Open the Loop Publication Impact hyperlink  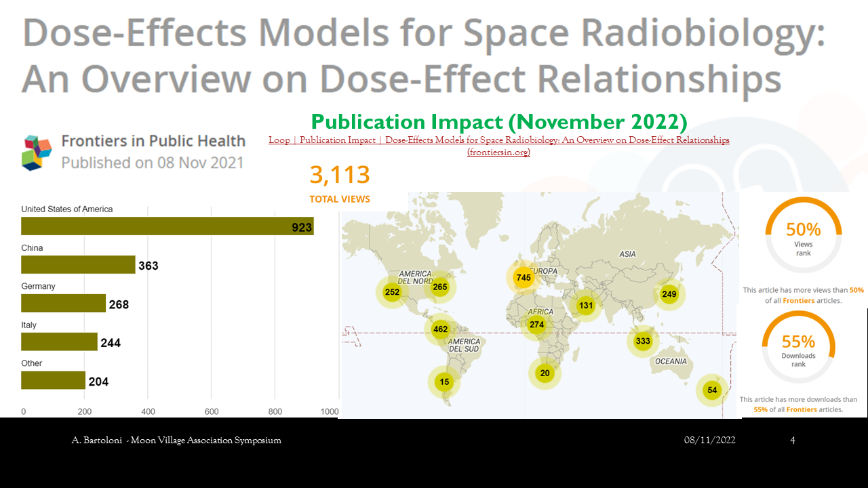click(499, 146)
